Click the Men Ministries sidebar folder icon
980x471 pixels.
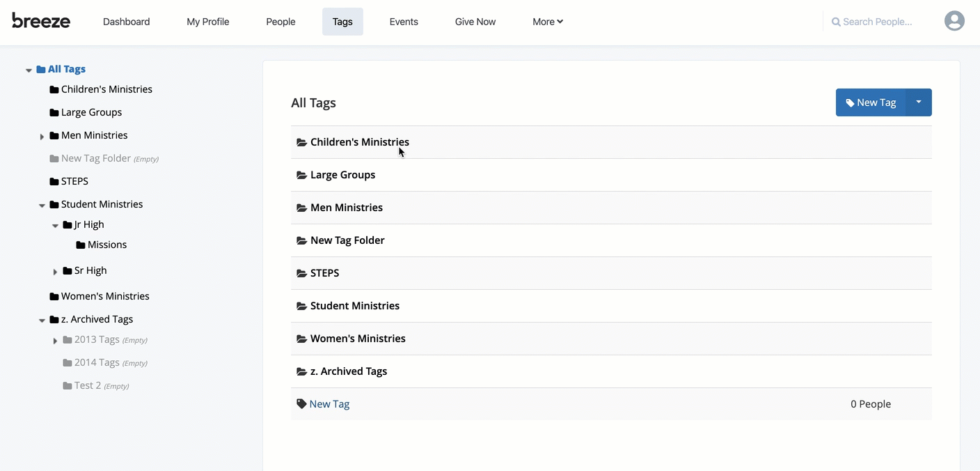tap(54, 136)
